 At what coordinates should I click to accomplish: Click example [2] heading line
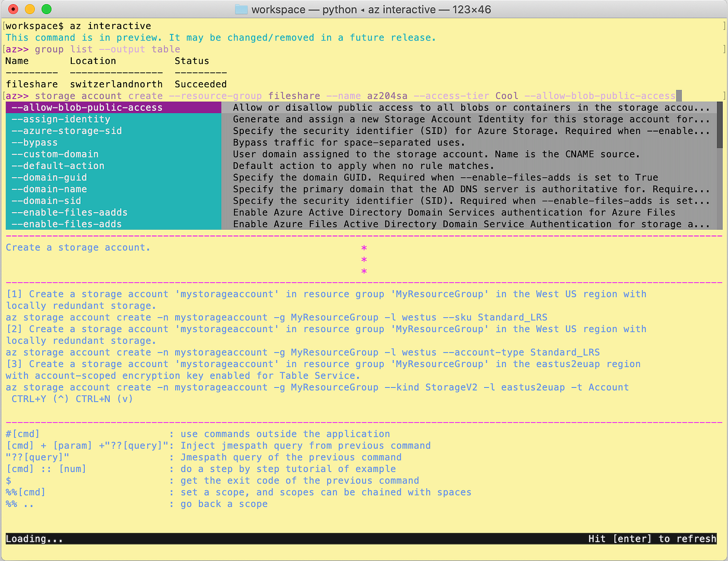326,329
